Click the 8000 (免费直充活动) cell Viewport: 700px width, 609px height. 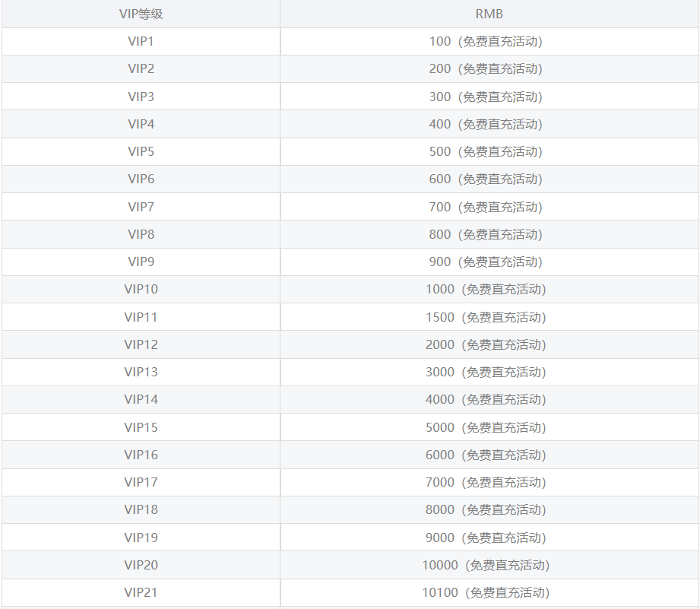pos(486,509)
